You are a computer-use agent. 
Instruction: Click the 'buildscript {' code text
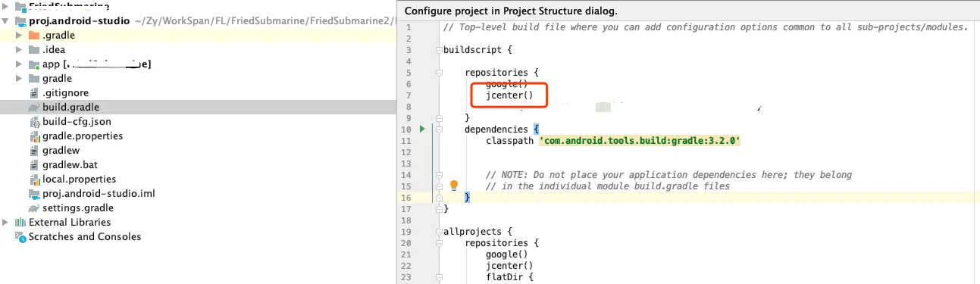pos(478,50)
